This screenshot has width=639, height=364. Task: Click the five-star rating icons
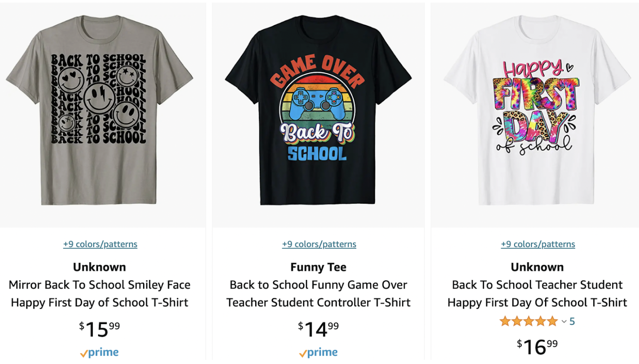tap(529, 321)
